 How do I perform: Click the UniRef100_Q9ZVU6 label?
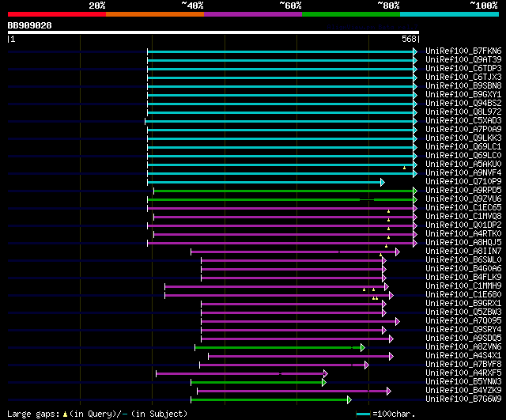pos(463,199)
